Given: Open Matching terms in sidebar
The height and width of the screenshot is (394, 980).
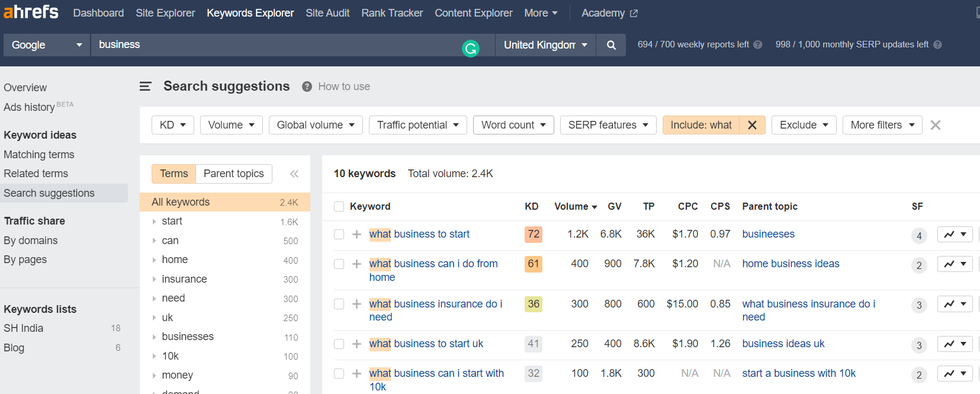Looking at the screenshot, I should point(39,155).
